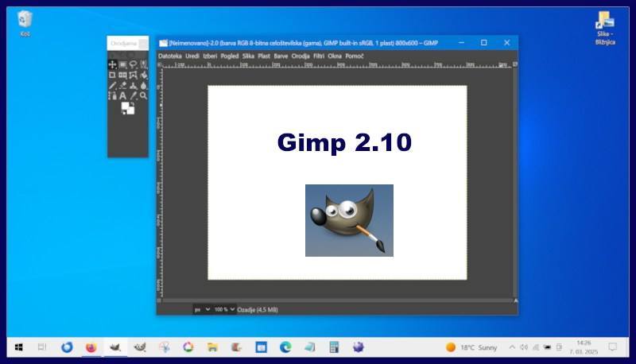Open the taskbar clock and date

pyautogui.click(x=584, y=347)
